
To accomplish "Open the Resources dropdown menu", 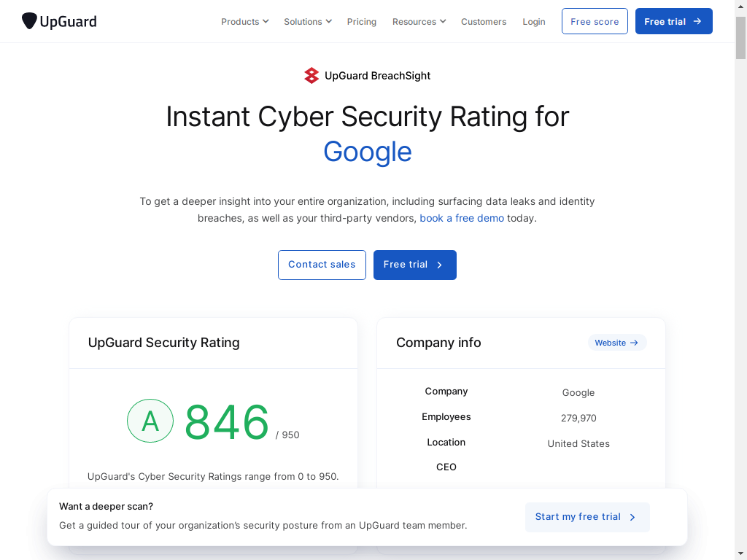I will 419,21.
